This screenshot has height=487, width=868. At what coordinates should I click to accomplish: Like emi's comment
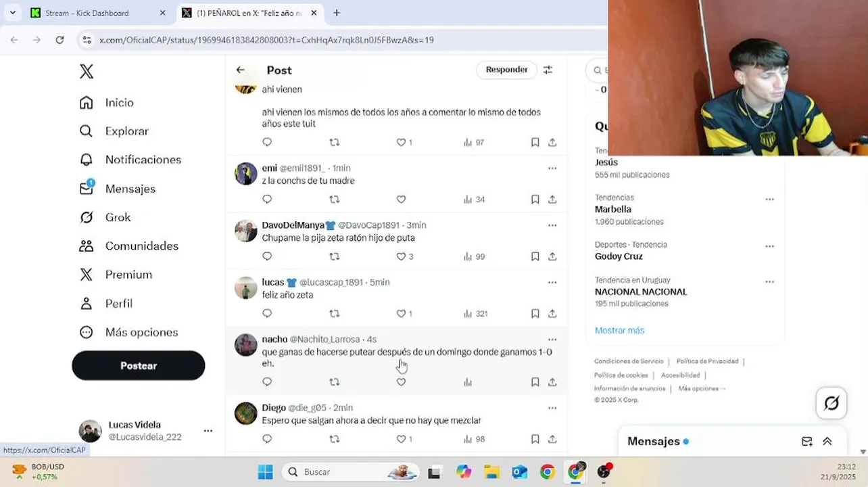(x=401, y=200)
